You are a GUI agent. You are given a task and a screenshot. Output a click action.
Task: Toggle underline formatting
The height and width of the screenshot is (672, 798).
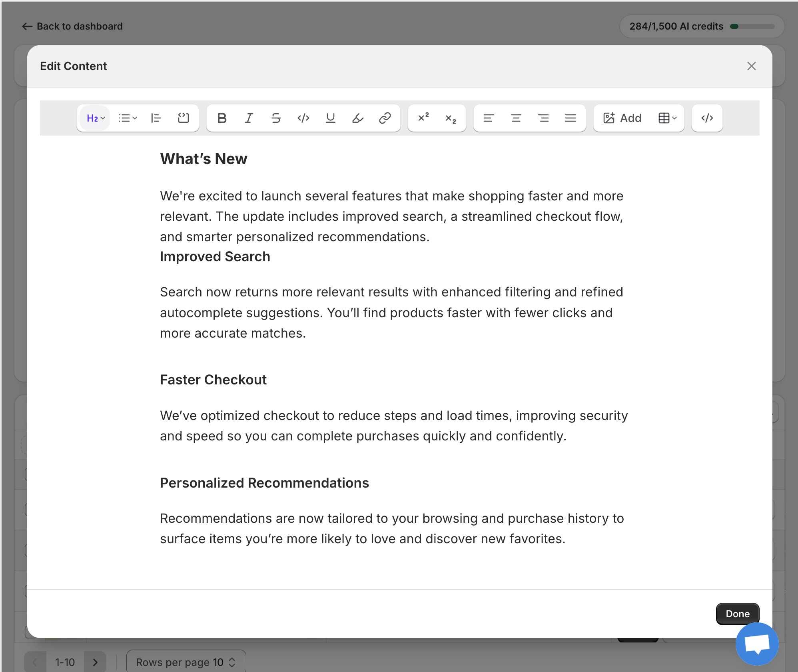331,118
